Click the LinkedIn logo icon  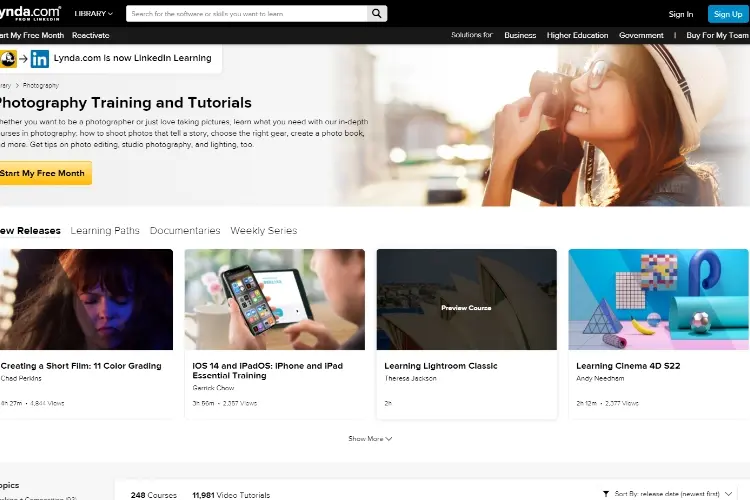(40, 59)
